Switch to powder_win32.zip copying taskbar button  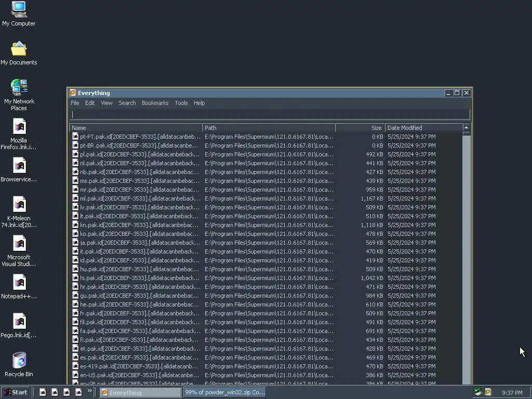pos(224,392)
